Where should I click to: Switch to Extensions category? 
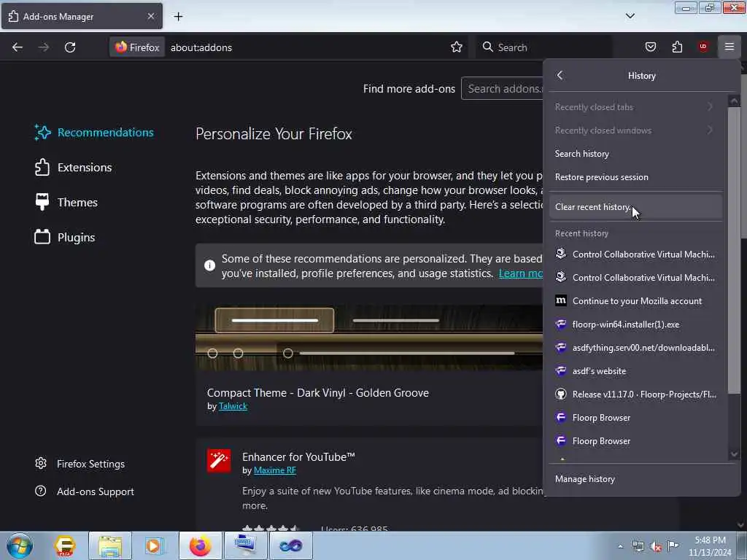coord(73,168)
